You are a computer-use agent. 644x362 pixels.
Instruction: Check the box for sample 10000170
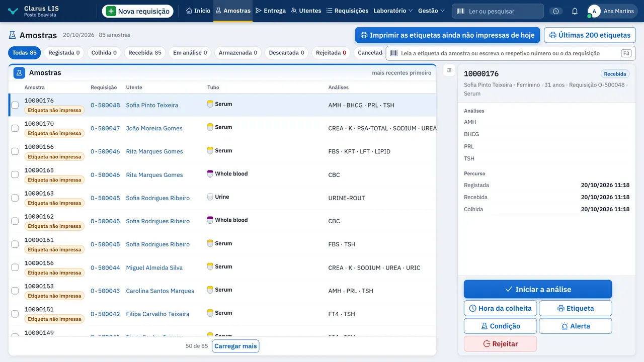[x=15, y=128]
